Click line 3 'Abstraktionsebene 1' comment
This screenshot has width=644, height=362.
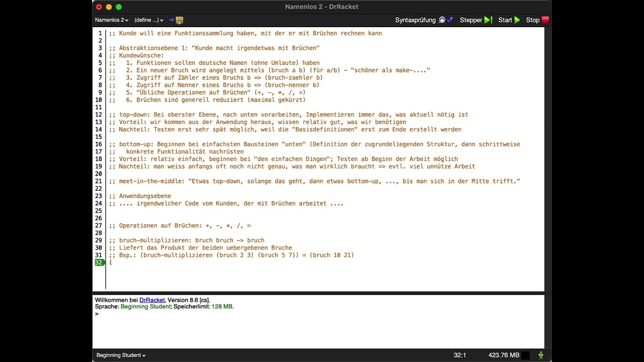(x=214, y=48)
